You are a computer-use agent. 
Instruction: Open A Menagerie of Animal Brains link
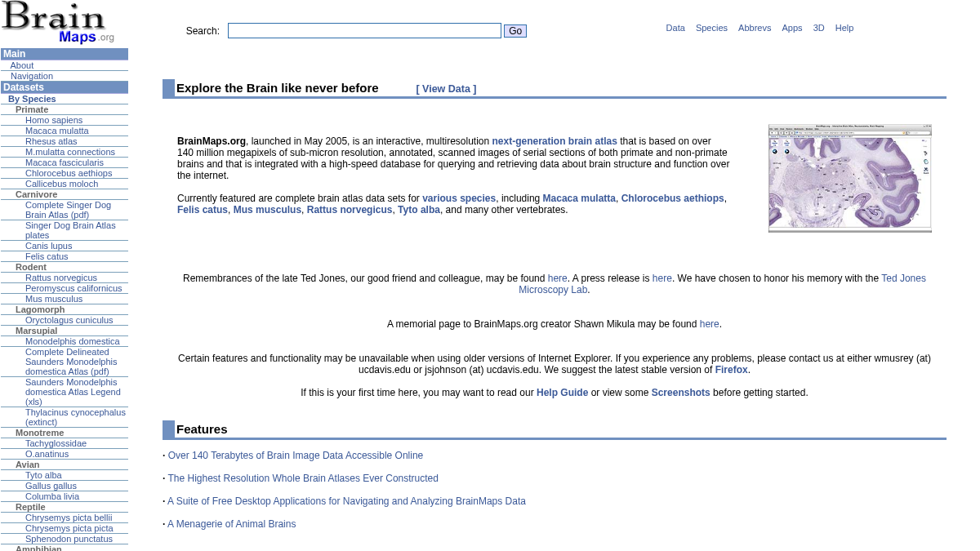point(231,524)
